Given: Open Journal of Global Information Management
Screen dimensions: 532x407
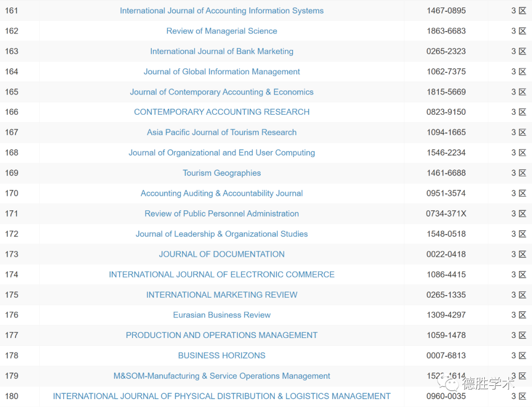Looking at the screenshot, I should 222,71.
